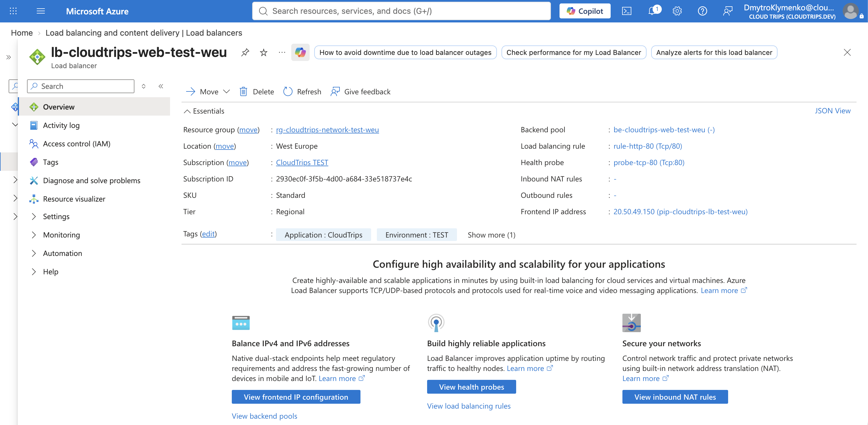Image resolution: width=868 pixels, height=425 pixels.
Task: Open rg-cloudtrips-network-test-weu resource group link
Action: 327,129
